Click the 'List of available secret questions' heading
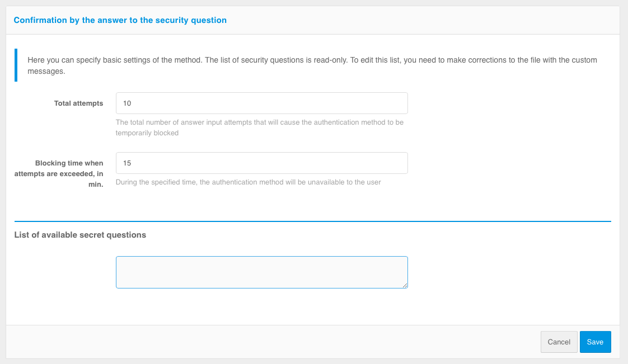The height and width of the screenshot is (364, 628). [x=80, y=235]
